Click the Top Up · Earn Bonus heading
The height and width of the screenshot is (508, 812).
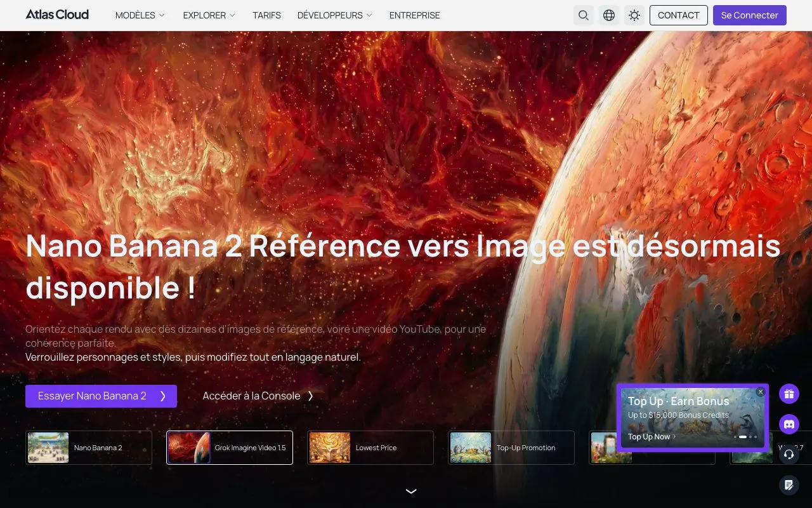[679, 401]
